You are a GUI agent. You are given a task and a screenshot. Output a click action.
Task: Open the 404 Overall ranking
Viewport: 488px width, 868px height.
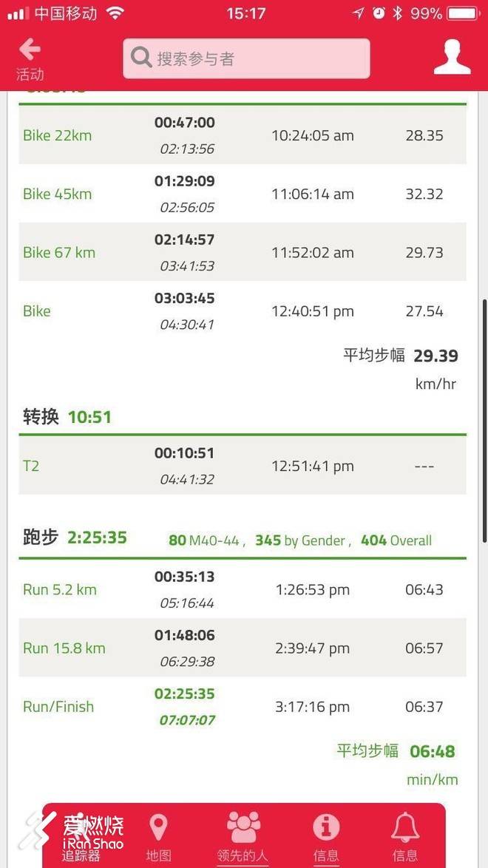[x=397, y=540]
